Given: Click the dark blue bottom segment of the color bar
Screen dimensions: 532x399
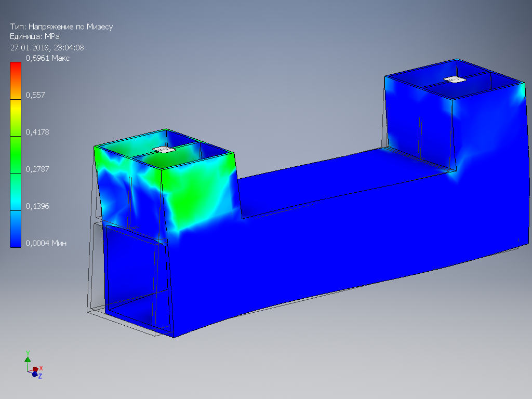Looking at the screenshot, I should pyautogui.click(x=16, y=229).
